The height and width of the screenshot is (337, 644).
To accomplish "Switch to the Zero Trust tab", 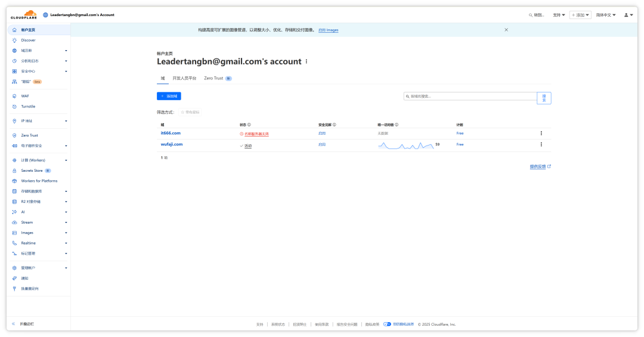I will (218, 78).
